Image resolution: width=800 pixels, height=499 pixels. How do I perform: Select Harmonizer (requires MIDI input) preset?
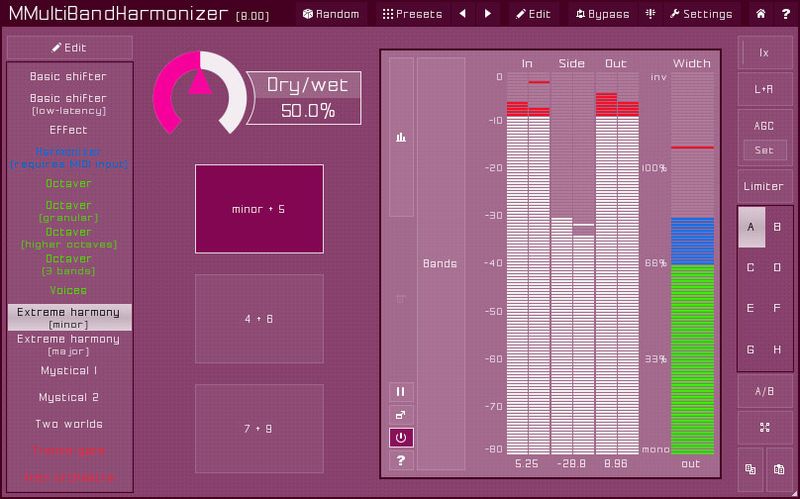[x=68, y=158]
